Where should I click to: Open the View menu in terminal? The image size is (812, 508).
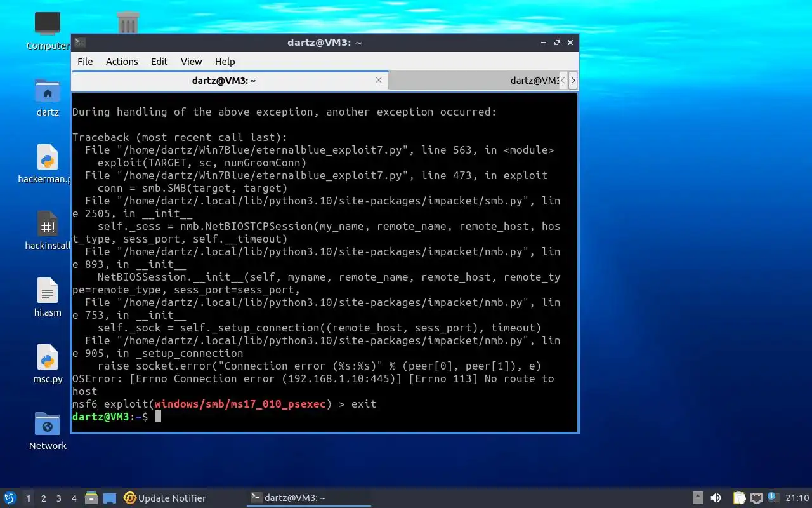click(191, 62)
